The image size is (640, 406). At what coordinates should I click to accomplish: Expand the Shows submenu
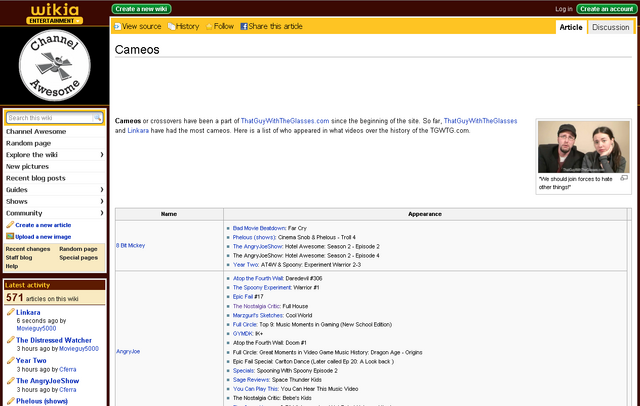(102, 201)
